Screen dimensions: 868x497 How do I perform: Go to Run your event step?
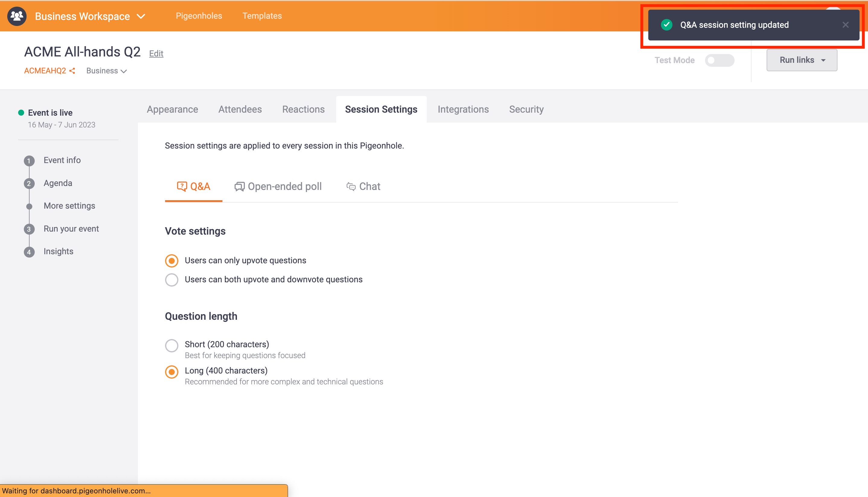coord(71,229)
